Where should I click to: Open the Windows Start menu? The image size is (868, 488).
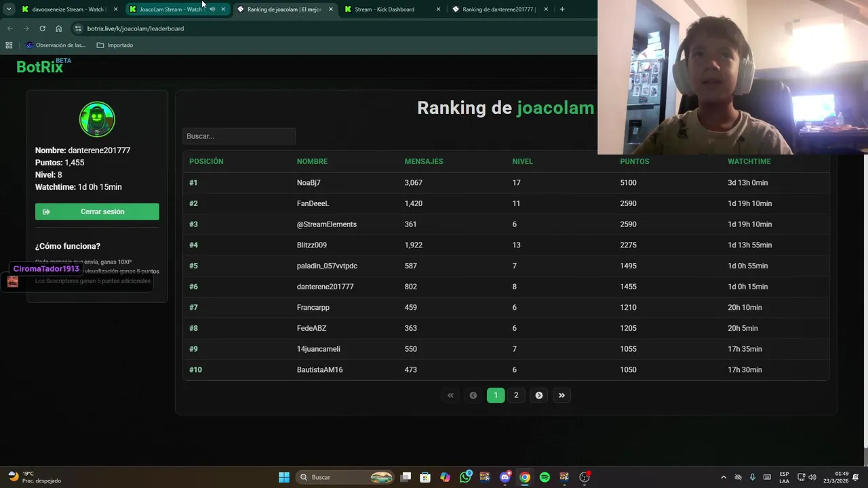(284, 477)
